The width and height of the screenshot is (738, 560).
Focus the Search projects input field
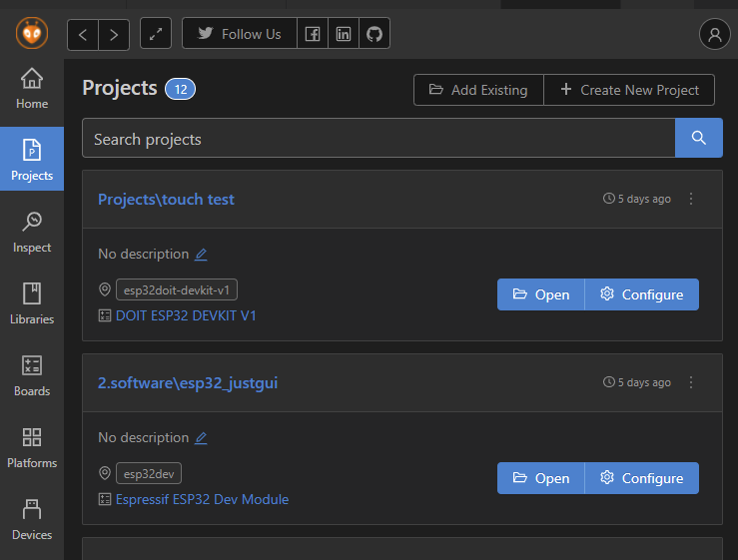pos(378,139)
